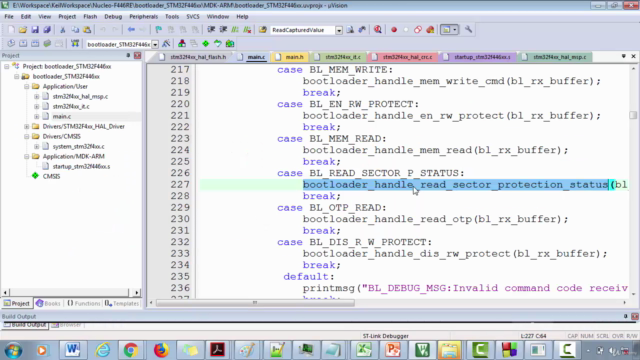Show the Templates panel tab

(x=122, y=303)
